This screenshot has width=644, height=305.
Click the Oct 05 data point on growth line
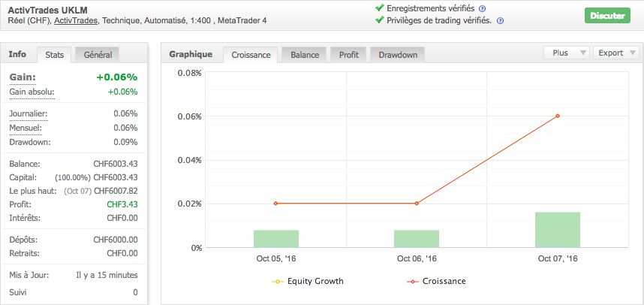[x=276, y=204]
